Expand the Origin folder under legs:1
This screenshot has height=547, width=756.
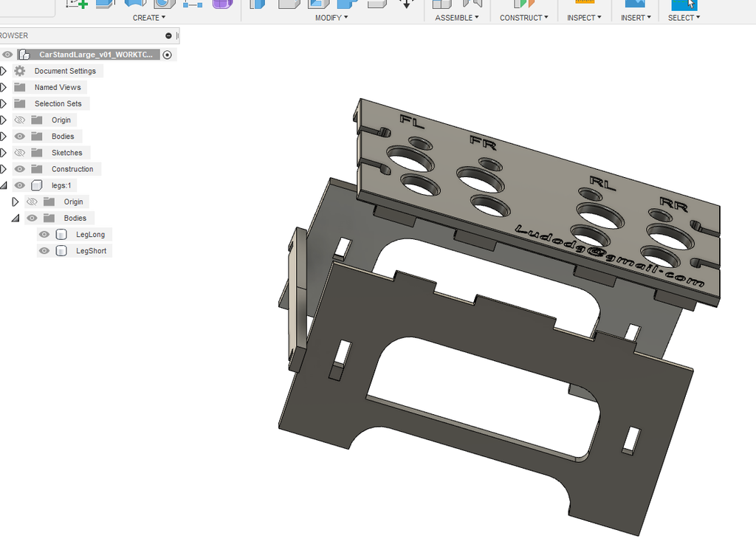pyautogui.click(x=16, y=202)
